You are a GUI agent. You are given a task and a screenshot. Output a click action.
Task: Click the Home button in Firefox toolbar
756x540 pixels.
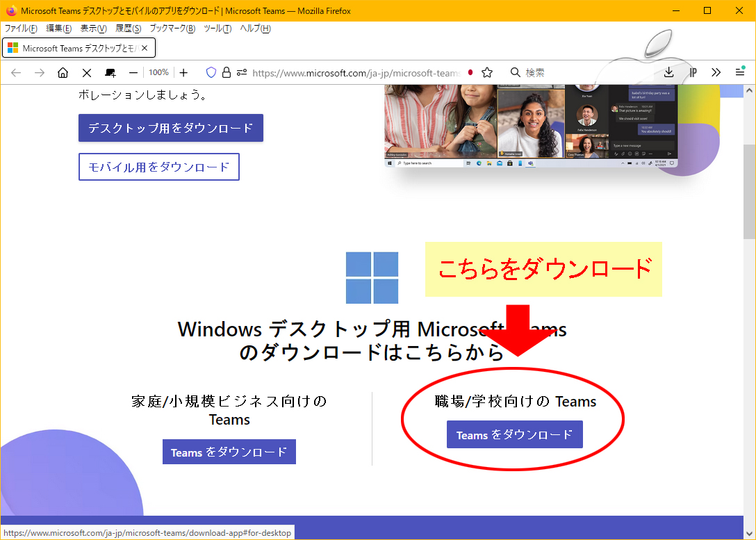[x=63, y=72]
